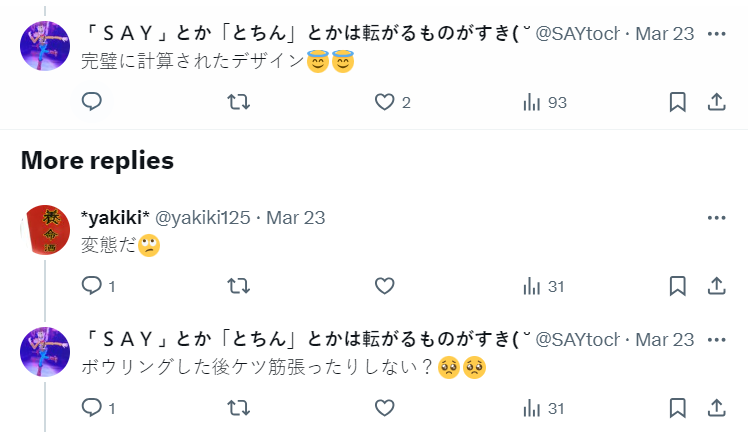
Task: Reply to yakiki's 変態だ tweet
Action: coord(92,286)
